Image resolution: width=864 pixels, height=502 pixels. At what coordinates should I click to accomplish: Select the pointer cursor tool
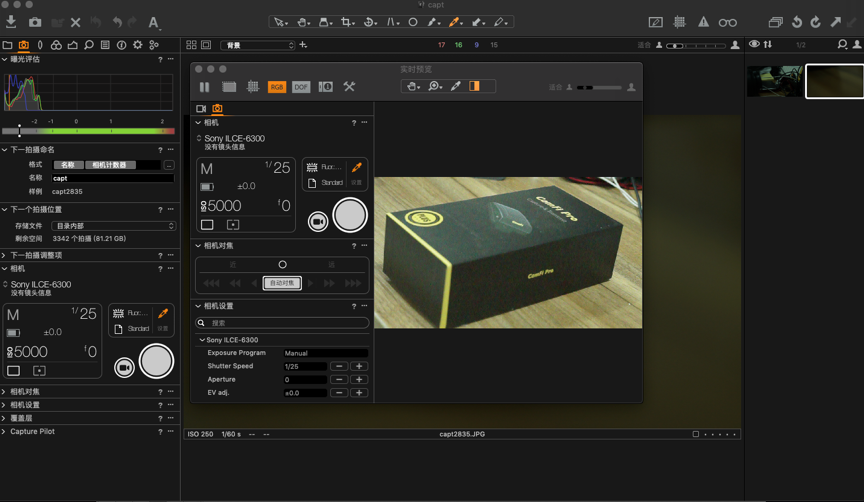[279, 22]
